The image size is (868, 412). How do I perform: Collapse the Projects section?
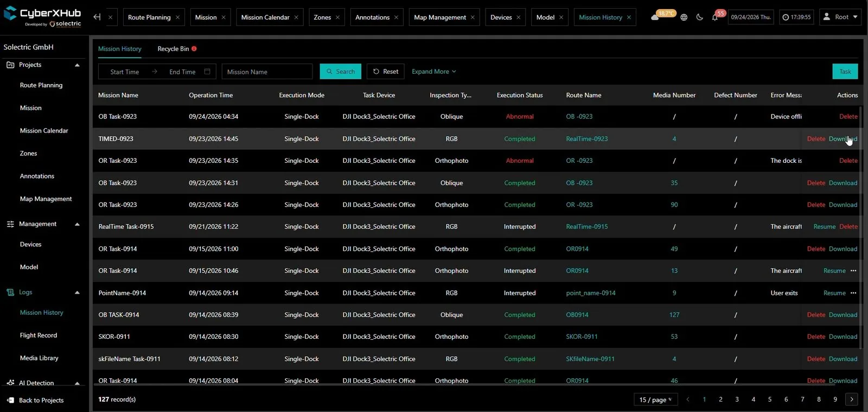coord(77,65)
